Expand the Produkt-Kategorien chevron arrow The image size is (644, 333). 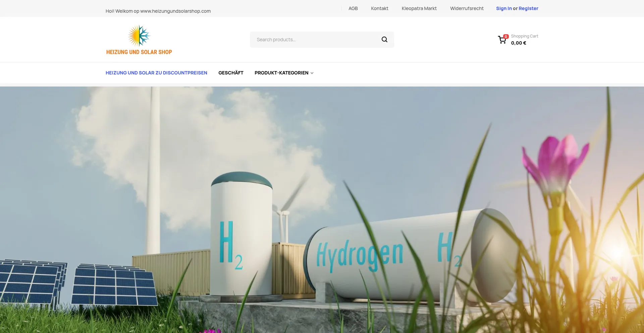(x=312, y=73)
